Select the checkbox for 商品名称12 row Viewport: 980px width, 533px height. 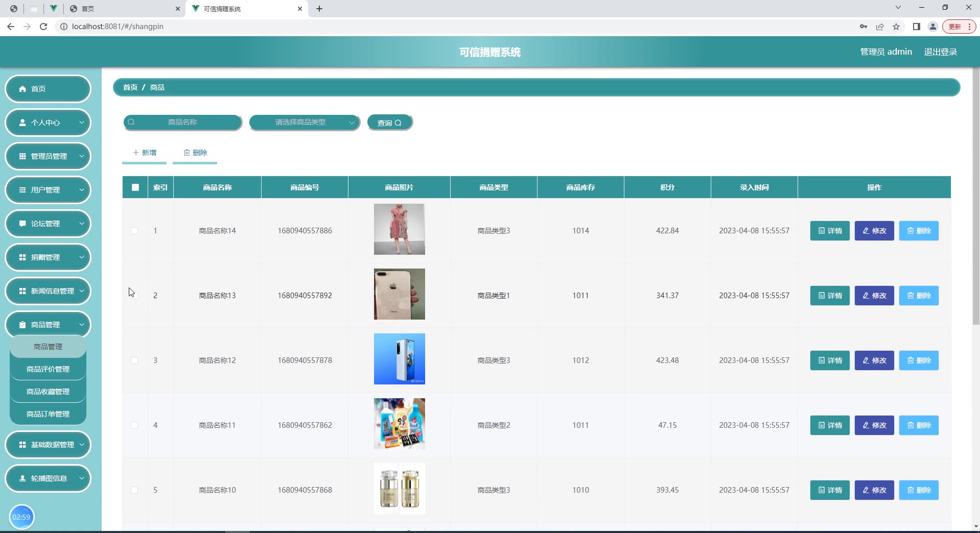(134, 360)
